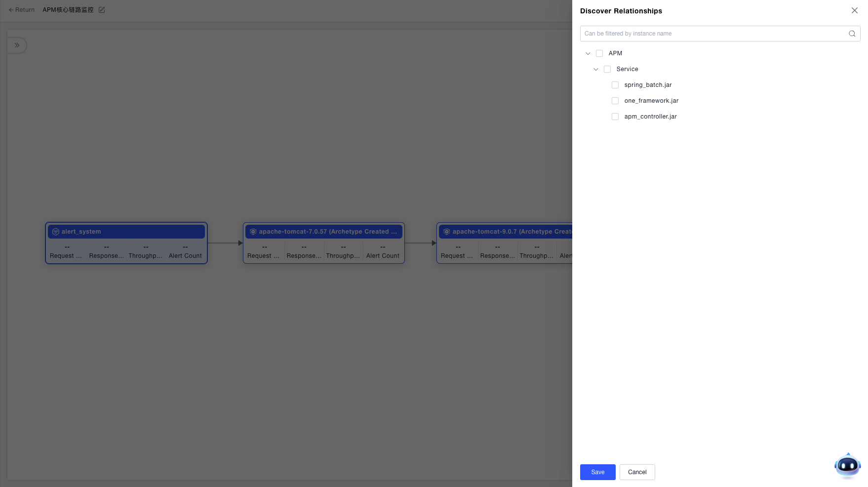
Task: Focus the instance name filter input
Action: tap(713, 34)
